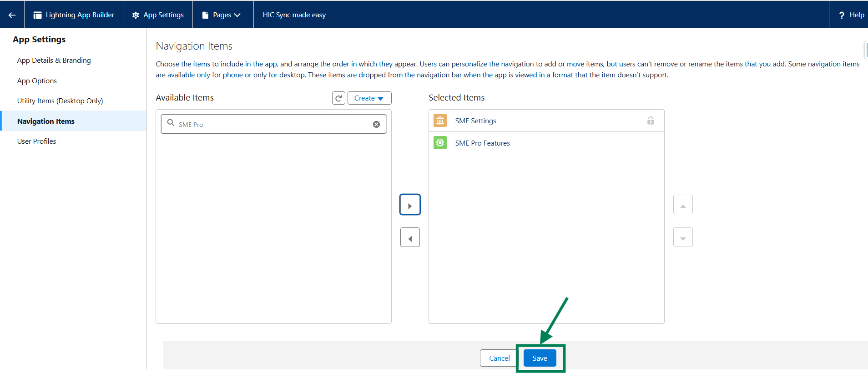Image resolution: width=868 pixels, height=373 pixels.
Task: Open the Create dropdown
Action: (x=369, y=98)
